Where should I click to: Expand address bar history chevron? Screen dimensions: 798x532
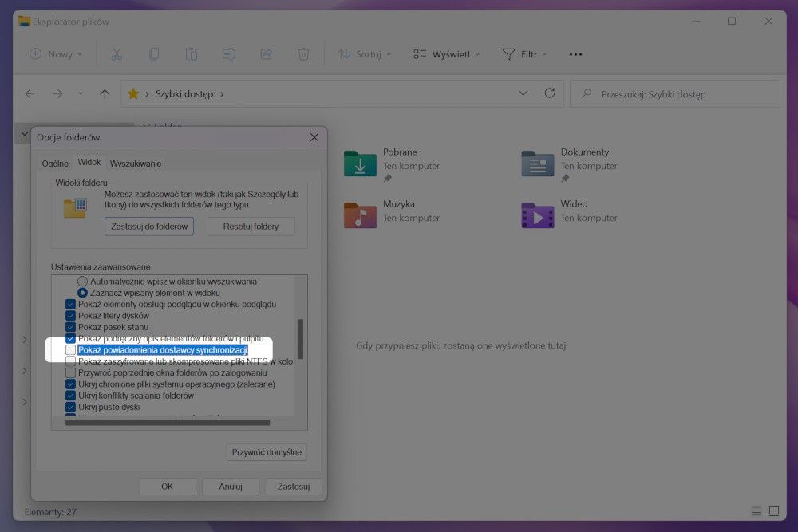pyautogui.click(x=523, y=93)
